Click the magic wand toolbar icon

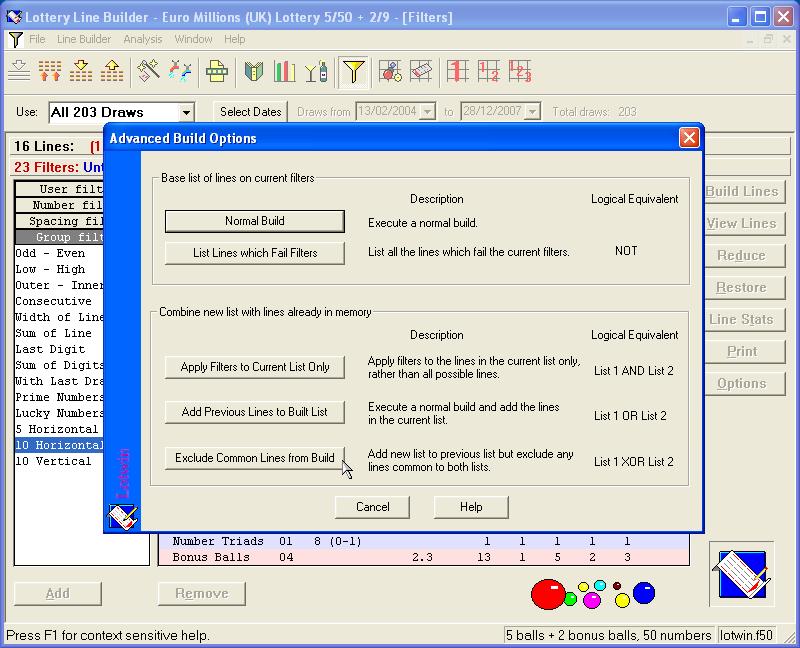pyautogui.click(x=149, y=71)
